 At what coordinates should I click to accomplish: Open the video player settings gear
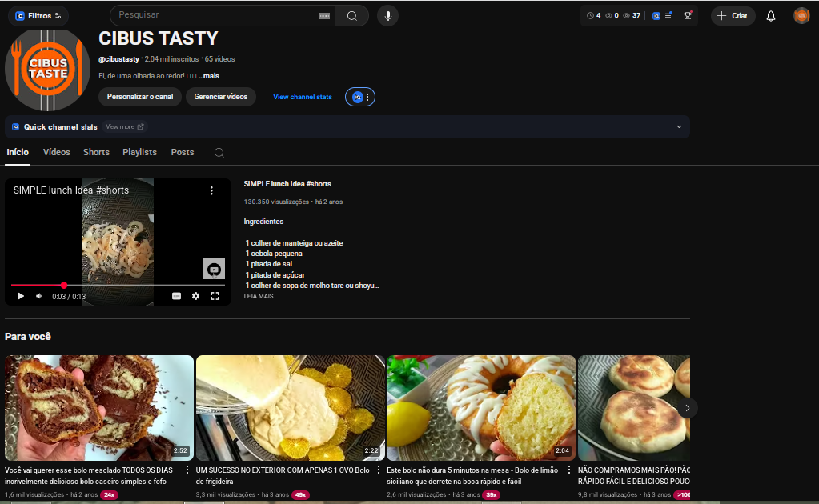(195, 296)
